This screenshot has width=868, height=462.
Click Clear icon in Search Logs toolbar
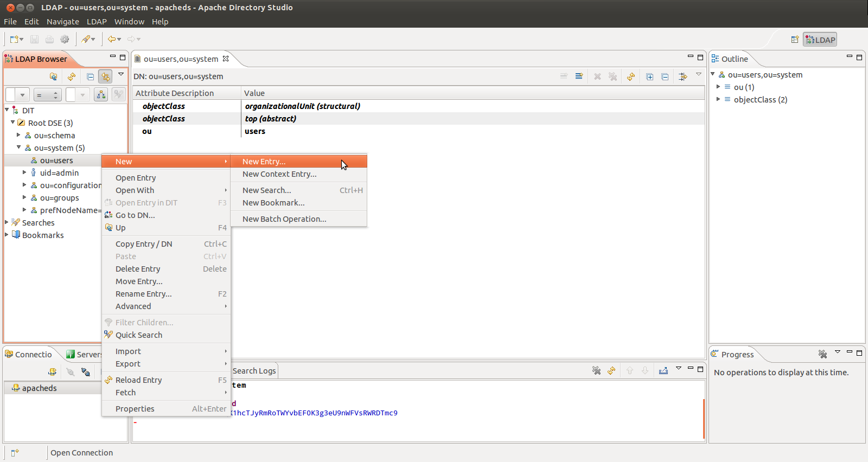pos(597,370)
